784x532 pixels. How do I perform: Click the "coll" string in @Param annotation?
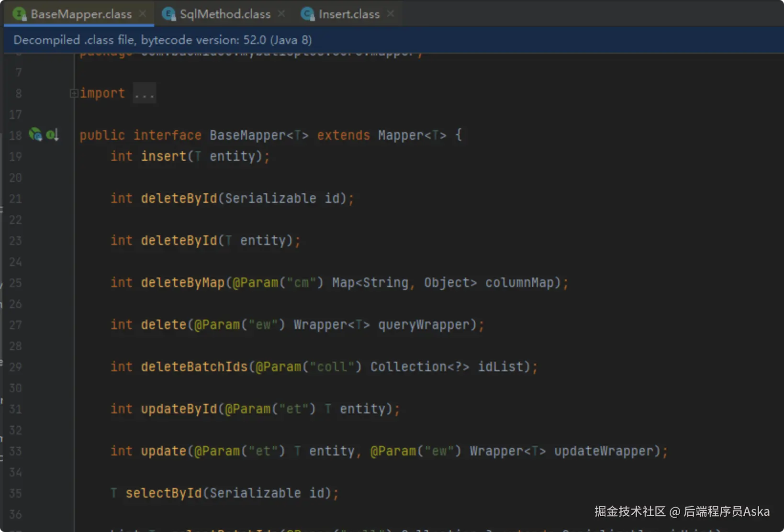332,367
